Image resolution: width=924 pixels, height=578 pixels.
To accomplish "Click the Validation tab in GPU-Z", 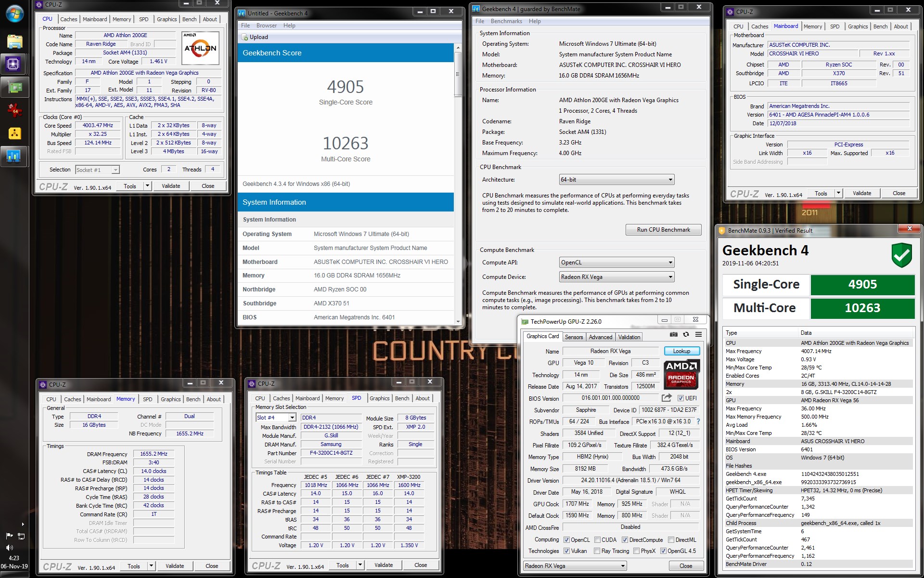I will pos(629,337).
